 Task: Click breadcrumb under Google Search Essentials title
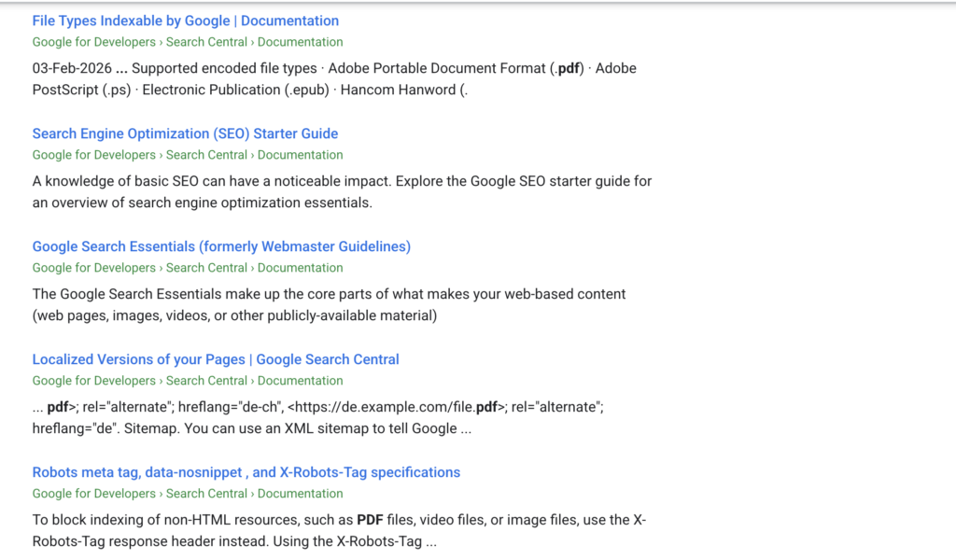point(188,268)
